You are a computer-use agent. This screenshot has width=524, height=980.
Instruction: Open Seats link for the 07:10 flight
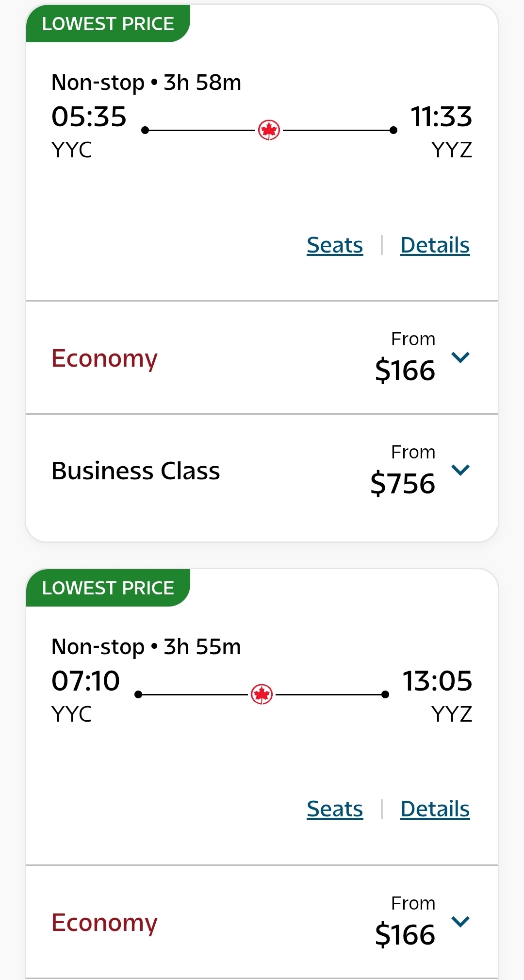[x=335, y=809]
